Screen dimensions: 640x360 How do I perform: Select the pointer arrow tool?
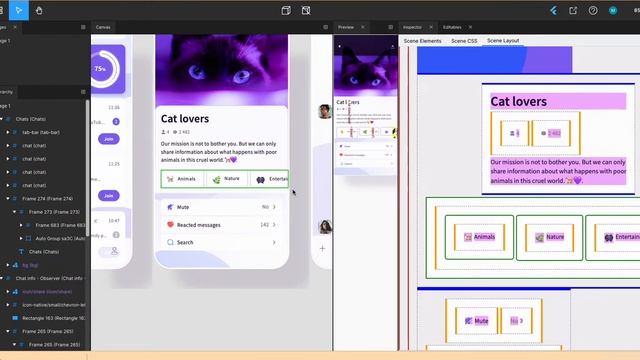coord(19,10)
